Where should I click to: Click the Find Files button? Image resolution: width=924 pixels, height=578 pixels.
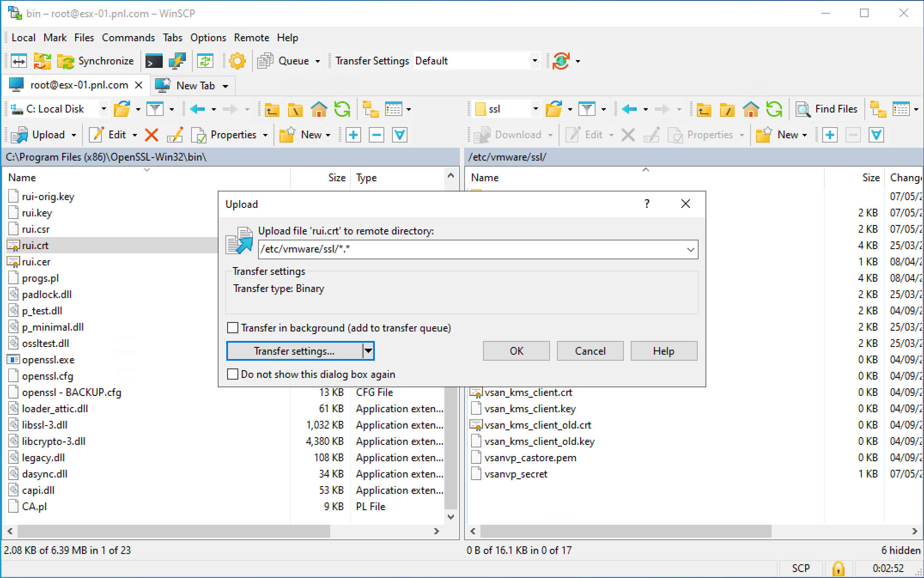pos(827,109)
